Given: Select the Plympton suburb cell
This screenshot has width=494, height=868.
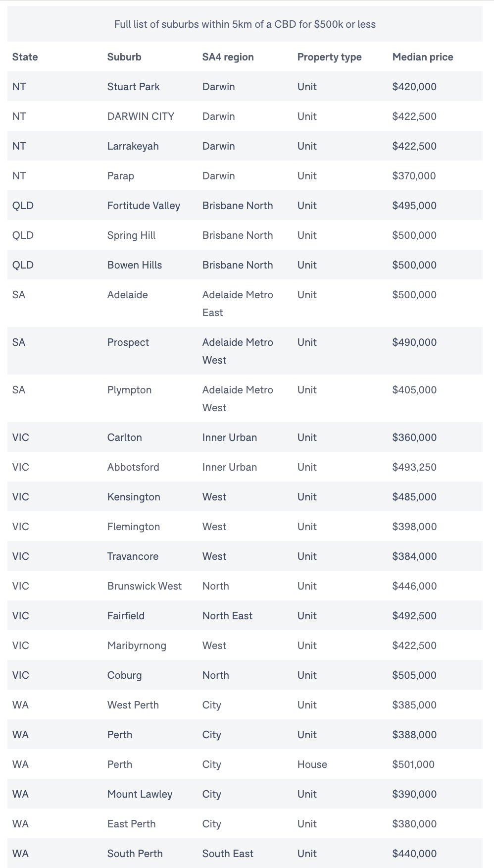Looking at the screenshot, I should [x=130, y=390].
